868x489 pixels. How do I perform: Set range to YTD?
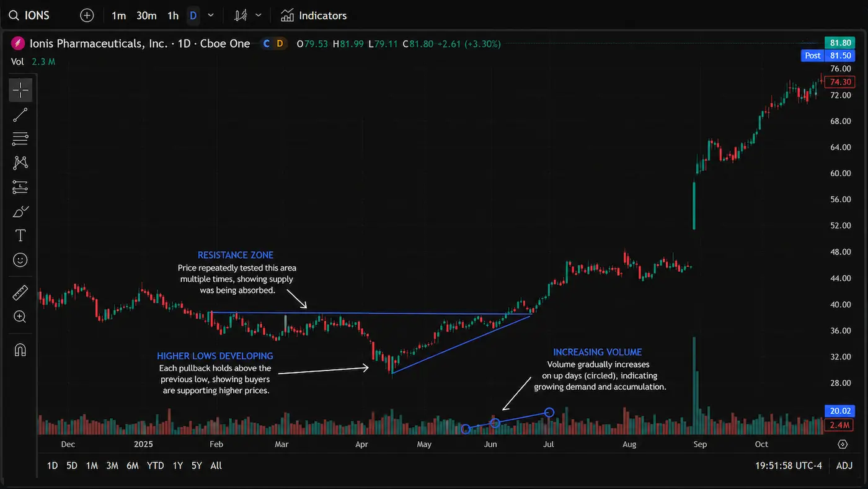(x=155, y=465)
